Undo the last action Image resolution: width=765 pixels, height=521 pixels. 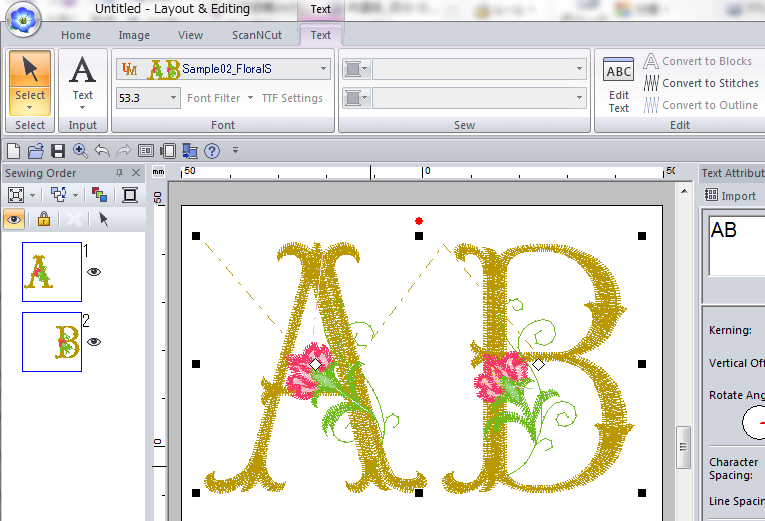102,151
